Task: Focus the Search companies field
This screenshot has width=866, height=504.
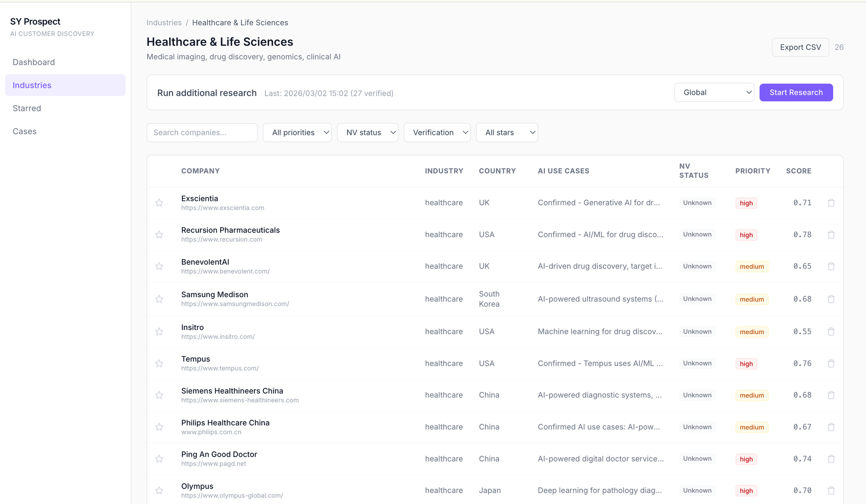Action: (x=202, y=132)
